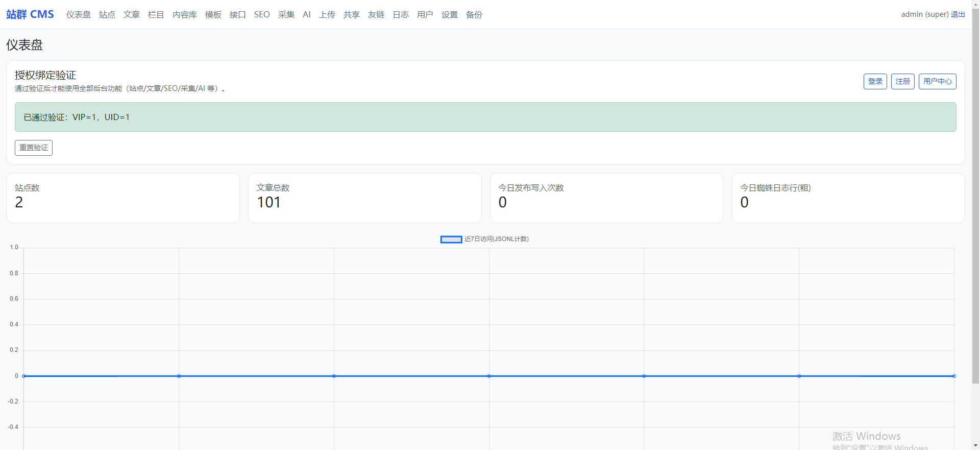The image size is (980, 450).
Task: Open the 用户中心 button
Action: point(937,81)
